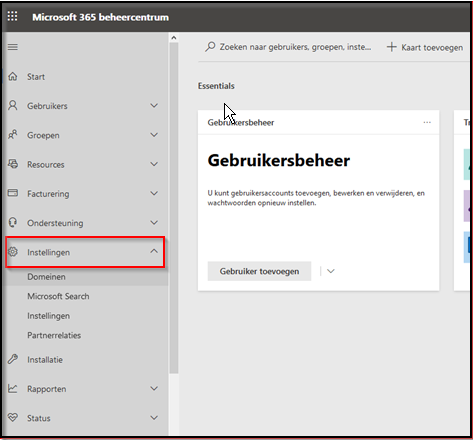473x440 pixels.
Task: Select Rapporten label in navigation
Action: (x=47, y=389)
